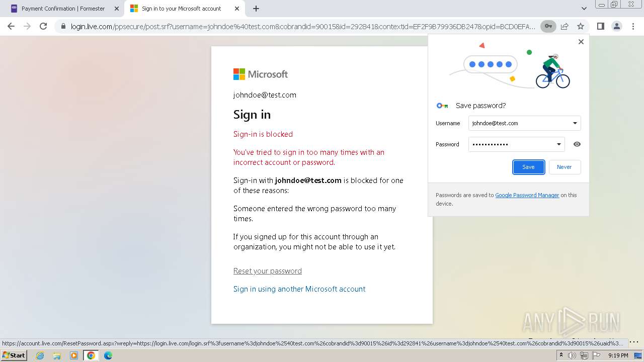Show hidden system tray icons

pyautogui.click(x=561, y=355)
